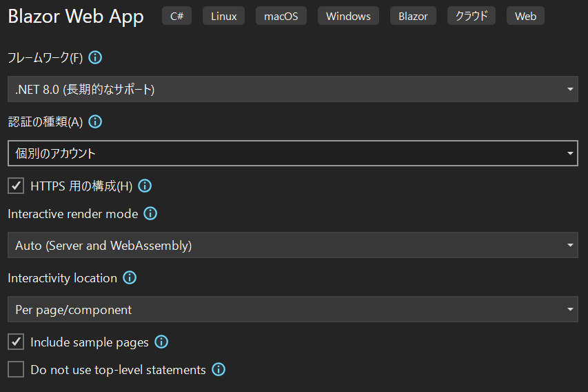Enable Do not use top-level statements
This screenshot has width=588, height=392.
16,369
